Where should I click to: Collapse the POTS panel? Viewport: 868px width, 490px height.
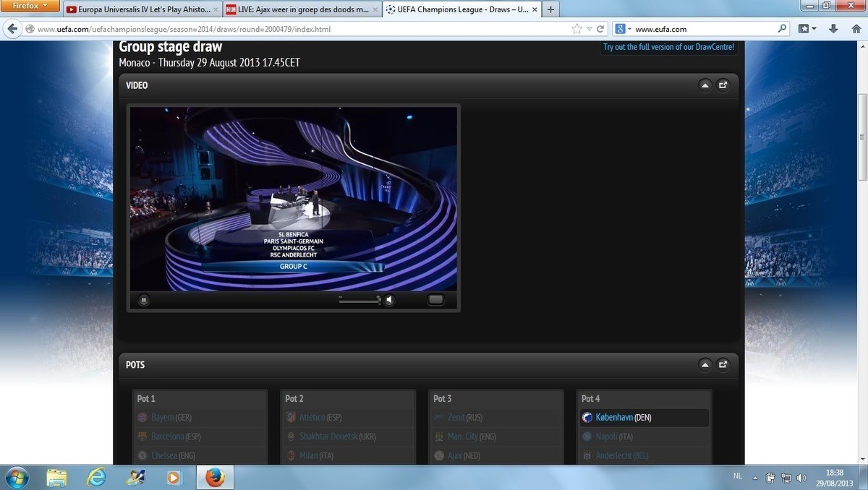point(705,365)
